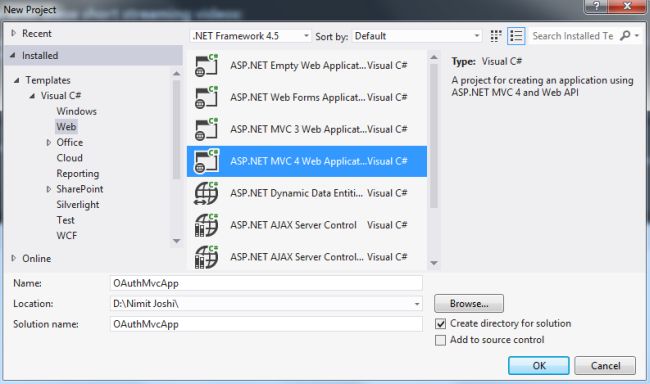650x384 pixels.
Task: Toggle Create directory for solution checkbox
Action: pos(440,323)
